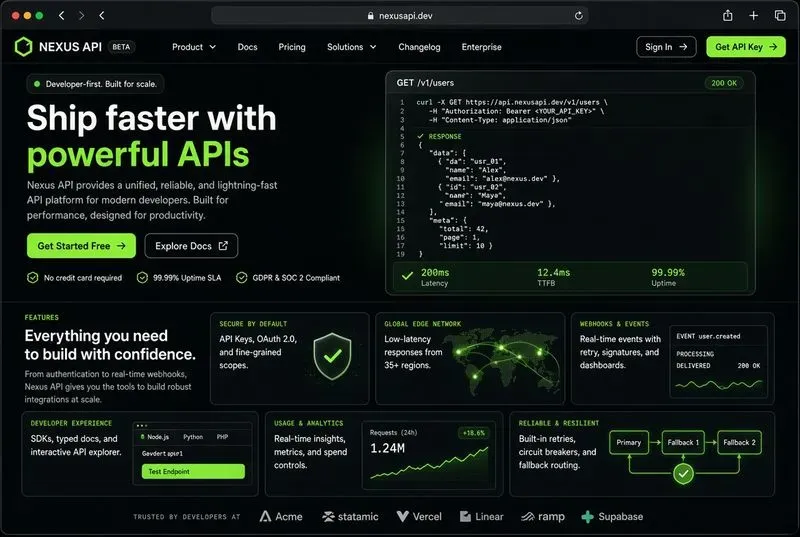The image size is (800, 537).
Task: Click the PROCESSING event row
Action: click(x=695, y=353)
